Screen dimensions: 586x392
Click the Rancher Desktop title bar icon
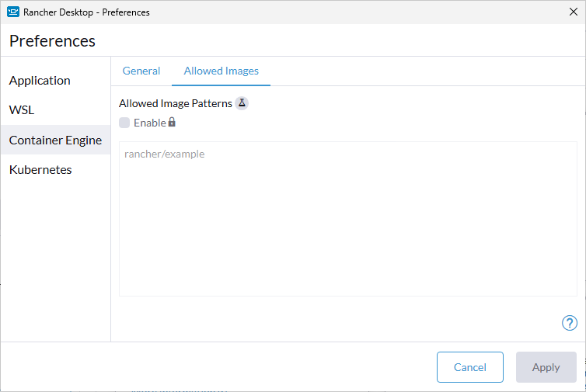click(x=13, y=12)
